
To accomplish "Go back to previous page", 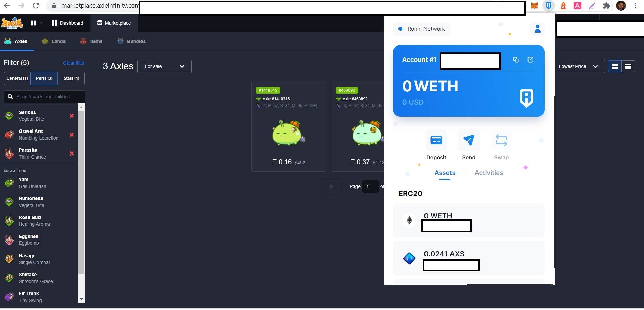I will click(x=7, y=6).
